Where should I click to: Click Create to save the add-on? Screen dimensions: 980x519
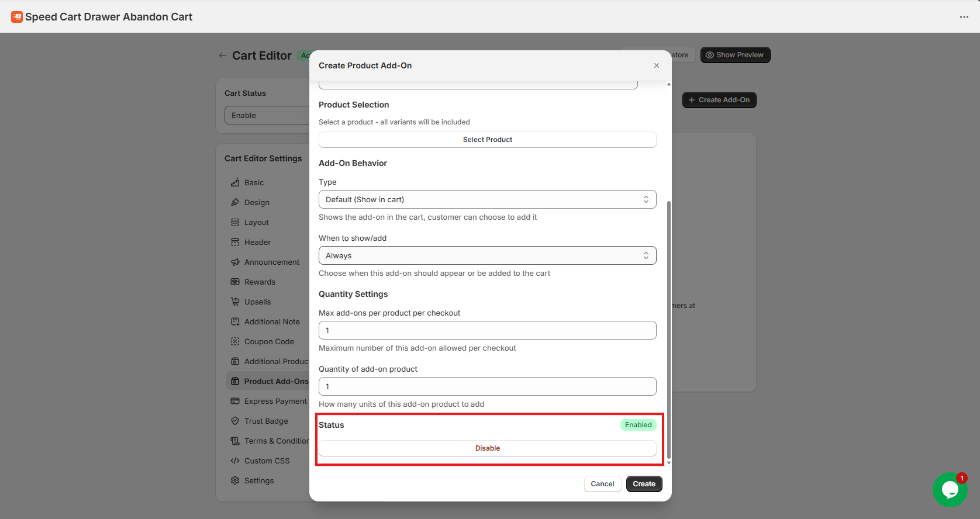click(x=644, y=484)
